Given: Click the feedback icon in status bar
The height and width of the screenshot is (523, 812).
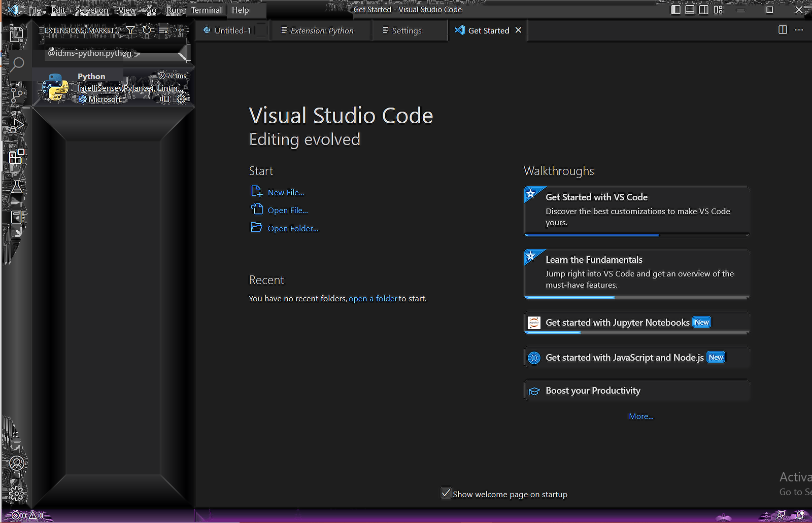Looking at the screenshot, I should tap(781, 516).
